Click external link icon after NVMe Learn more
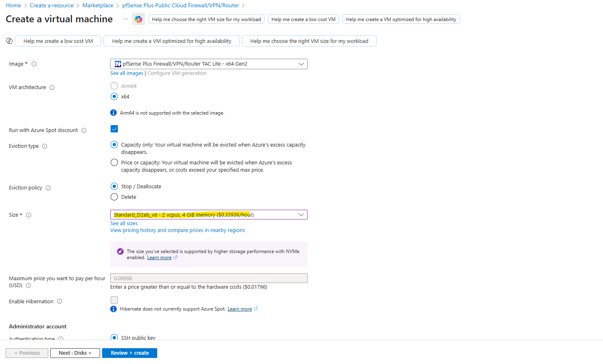 click(x=175, y=258)
